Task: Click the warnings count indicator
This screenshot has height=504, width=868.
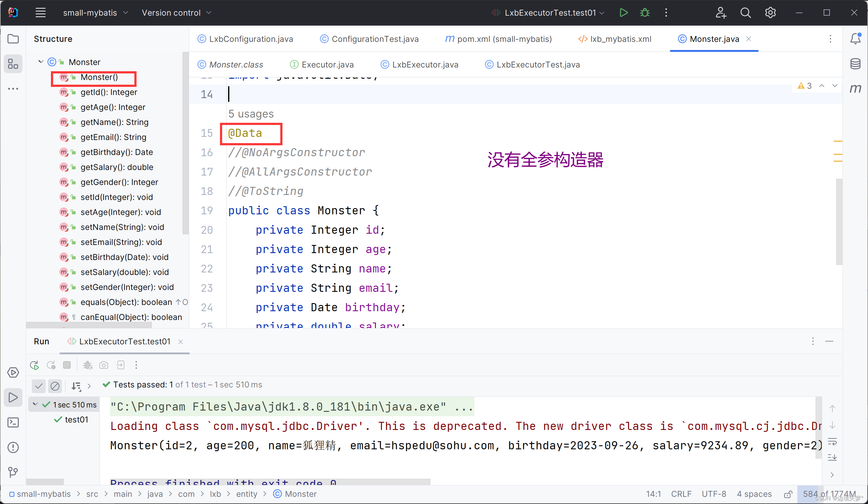Action: tap(805, 85)
